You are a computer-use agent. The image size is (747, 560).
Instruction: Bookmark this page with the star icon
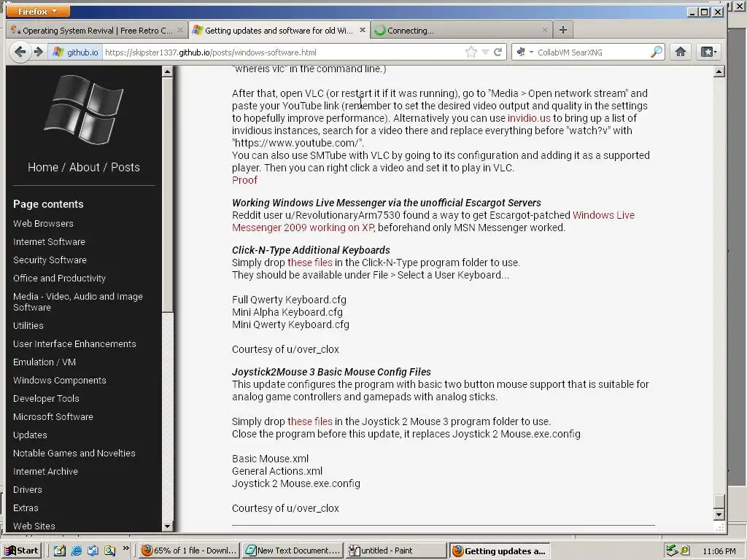click(471, 52)
